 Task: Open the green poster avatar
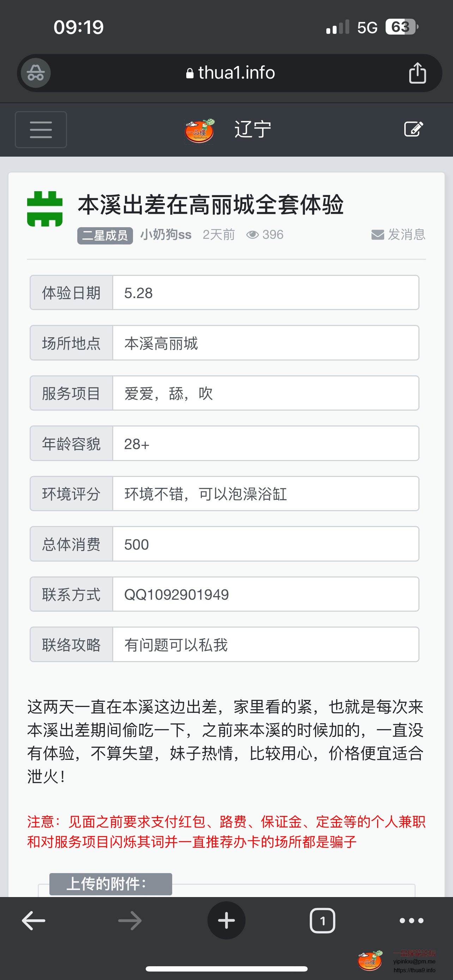(45, 209)
